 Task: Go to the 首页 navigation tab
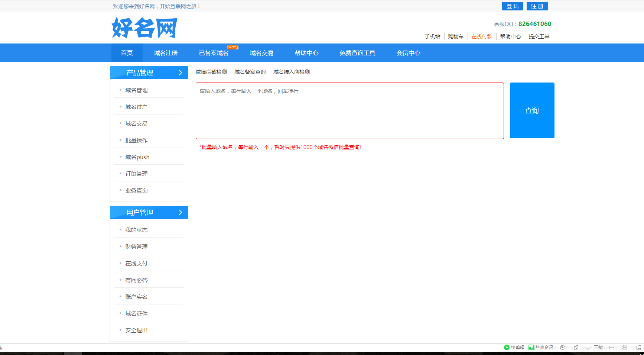pos(127,53)
